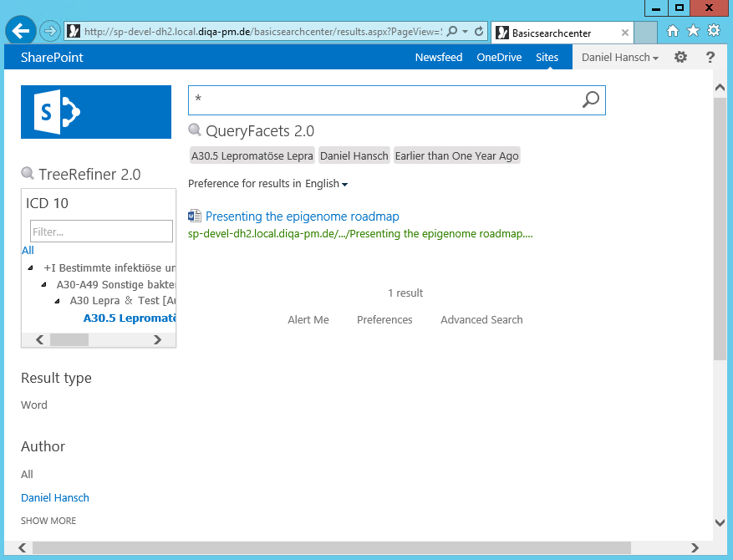
Task: Open the Daniel Hansch user menu
Action: 619,58
